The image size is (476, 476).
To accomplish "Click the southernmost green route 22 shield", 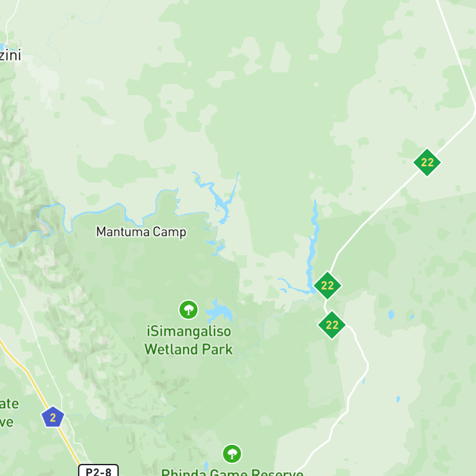I will [x=331, y=325].
